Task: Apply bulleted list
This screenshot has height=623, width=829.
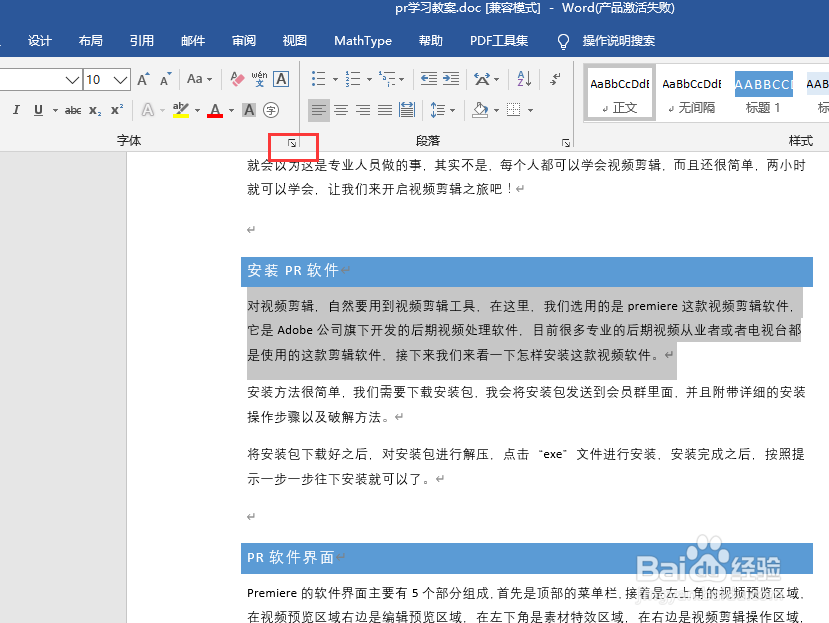Action: [319, 79]
